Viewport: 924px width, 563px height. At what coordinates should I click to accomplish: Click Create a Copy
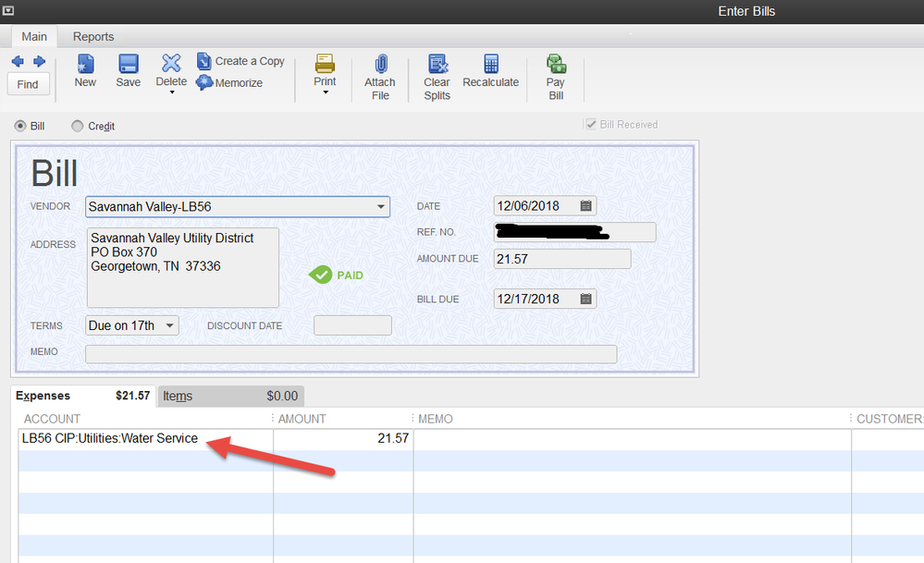pyautogui.click(x=240, y=61)
